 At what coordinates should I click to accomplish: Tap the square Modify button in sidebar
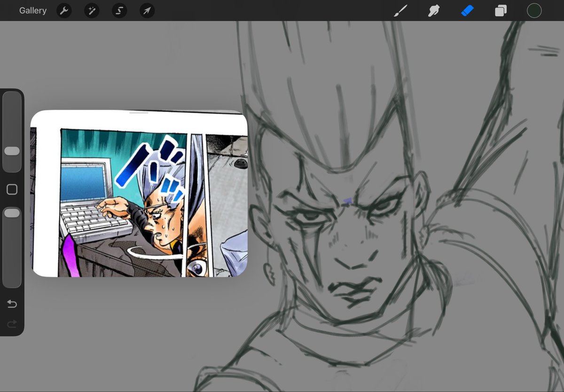pos(12,189)
